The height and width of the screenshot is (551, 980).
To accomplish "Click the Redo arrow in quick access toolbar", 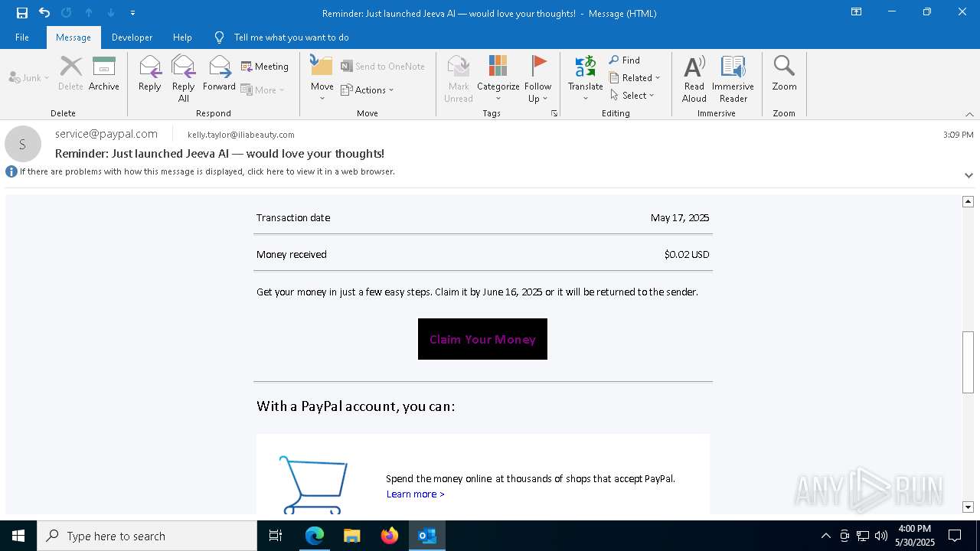I will (67, 13).
